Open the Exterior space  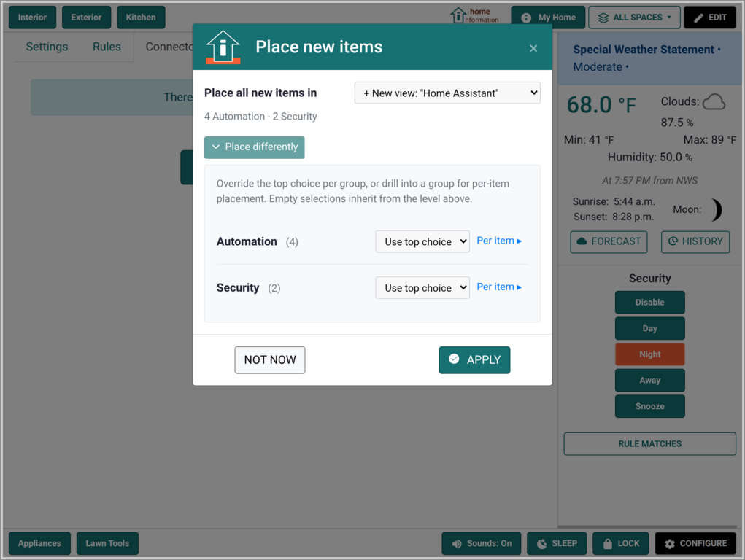[86, 17]
